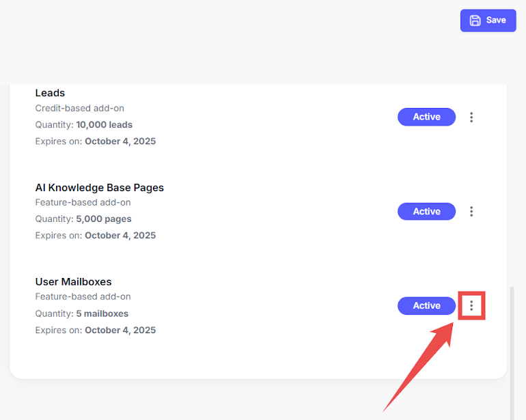Select the Leads add-on title
Viewport: 526px width, 420px height.
click(50, 93)
